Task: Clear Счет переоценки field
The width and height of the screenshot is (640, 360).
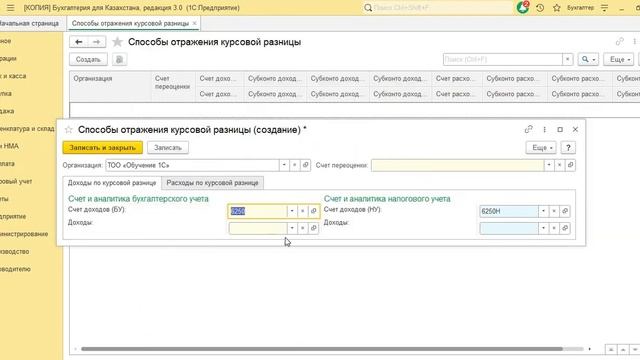Action: coord(560,165)
